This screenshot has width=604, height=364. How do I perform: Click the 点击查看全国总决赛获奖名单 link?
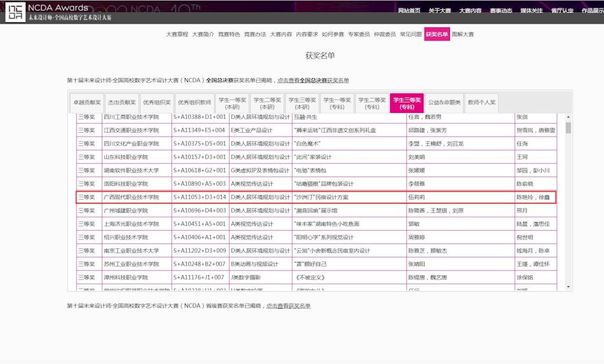[313, 80]
